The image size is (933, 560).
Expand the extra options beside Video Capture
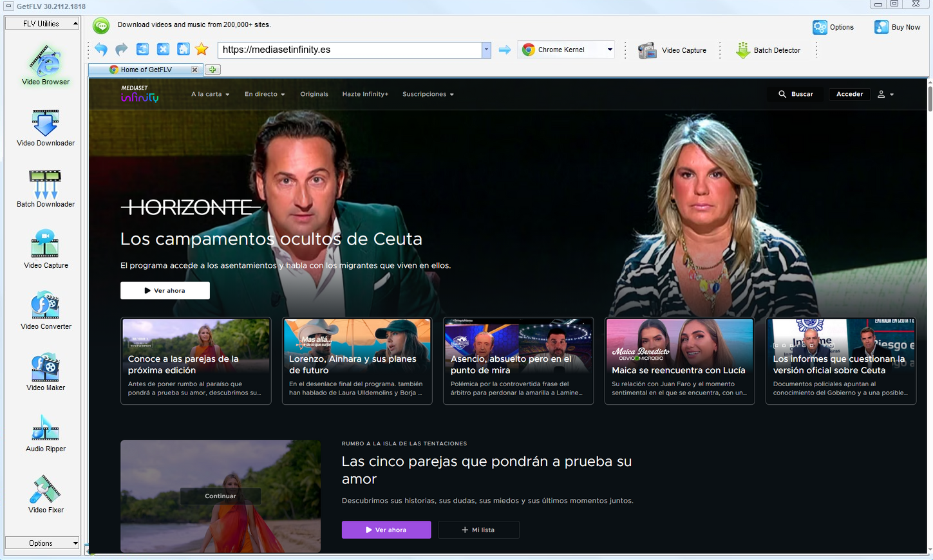[720, 50]
